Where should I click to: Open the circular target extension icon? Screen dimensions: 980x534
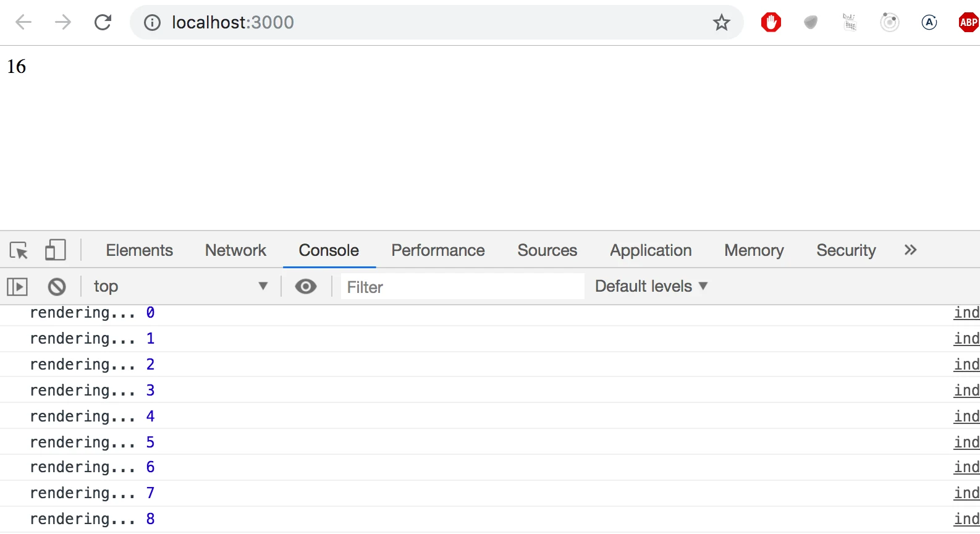pos(890,23)
